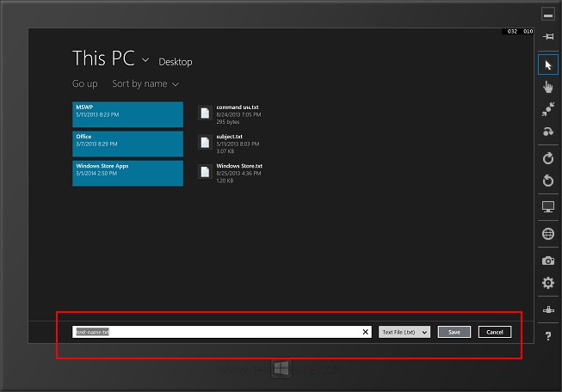The width and height of the screenshot is (562, 392).
Task: Open change resolution monitor icon
Action: (547, 207)
